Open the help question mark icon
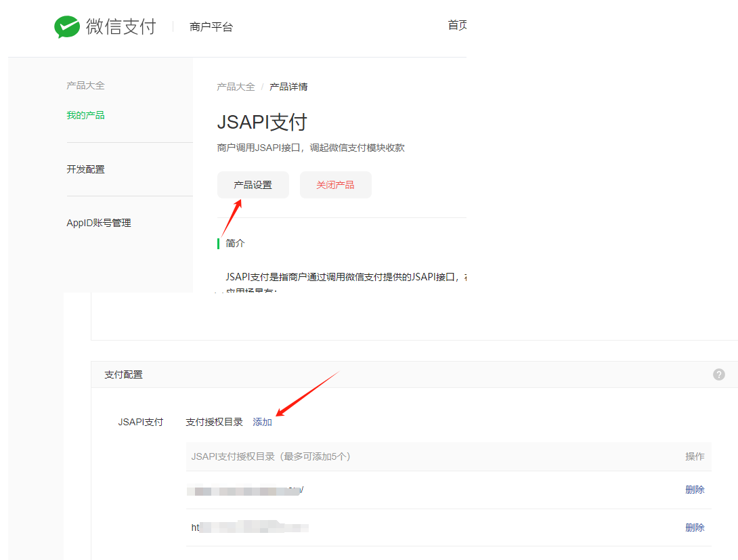 (718, 374)
